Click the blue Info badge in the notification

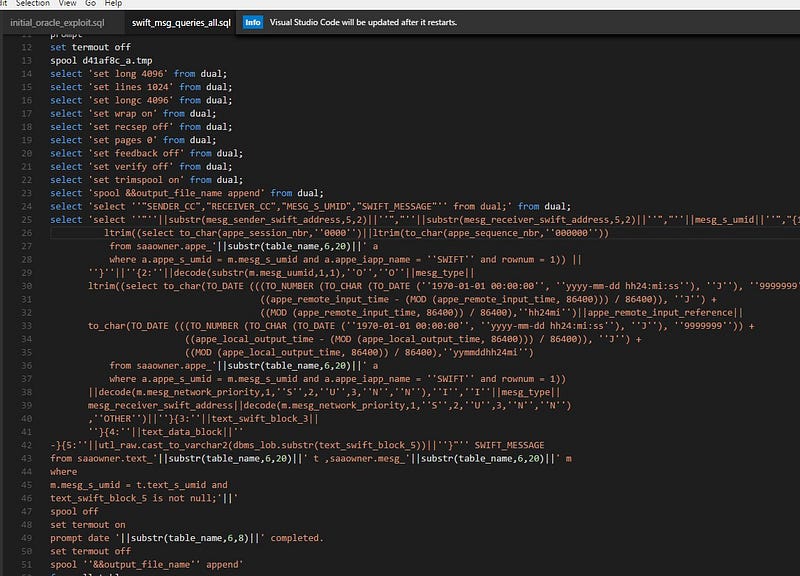(x=253, y=22)
